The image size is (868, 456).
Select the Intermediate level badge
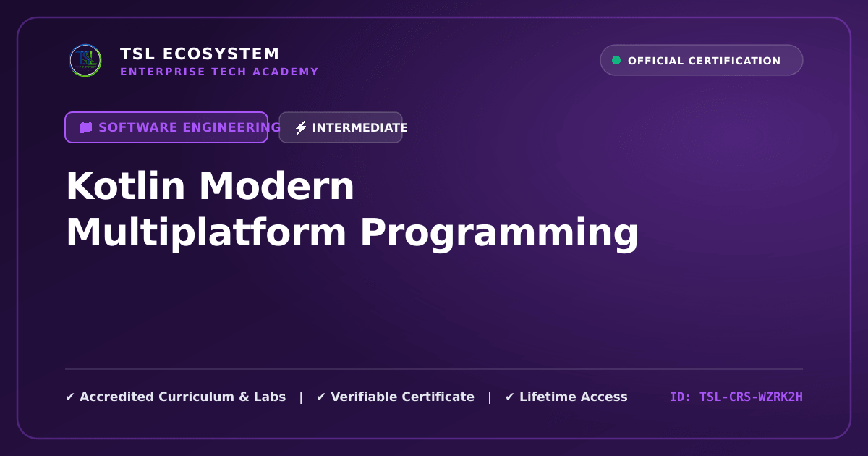pyautogui.click(x=341, y=127)
